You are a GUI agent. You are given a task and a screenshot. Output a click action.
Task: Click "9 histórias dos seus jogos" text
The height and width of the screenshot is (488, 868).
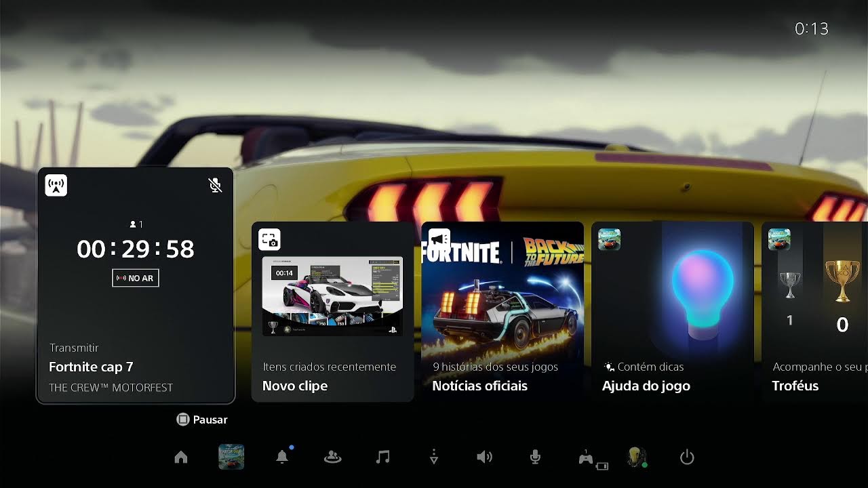click(x=495, y=367)
